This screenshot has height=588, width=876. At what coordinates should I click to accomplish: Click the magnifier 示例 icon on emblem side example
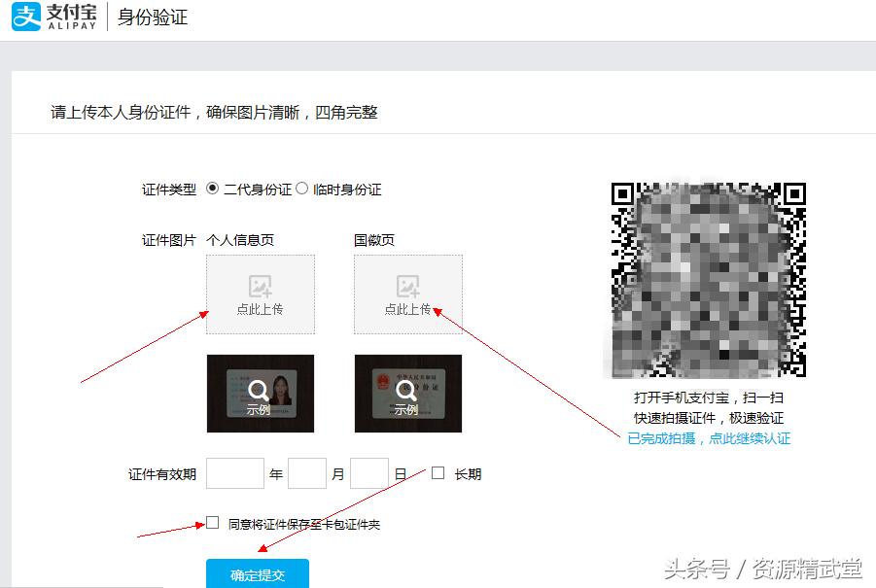click(x=406, y=389)
